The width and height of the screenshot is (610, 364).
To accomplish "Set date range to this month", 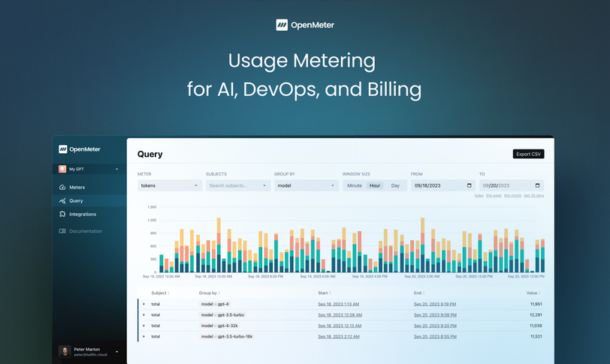I will (513, 195).
